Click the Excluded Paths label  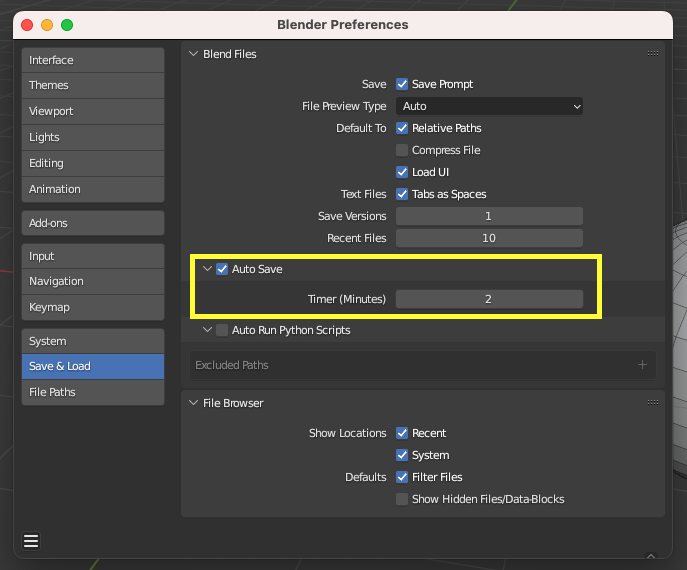(x=232, y=365)
